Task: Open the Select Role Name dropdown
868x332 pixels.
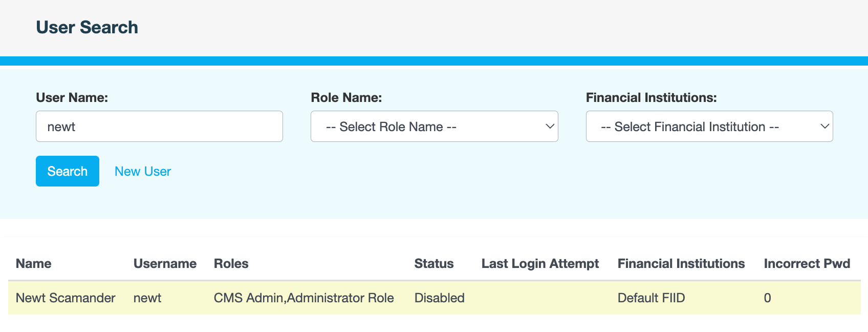Action: pyautogui.click(x=434, y=127)
